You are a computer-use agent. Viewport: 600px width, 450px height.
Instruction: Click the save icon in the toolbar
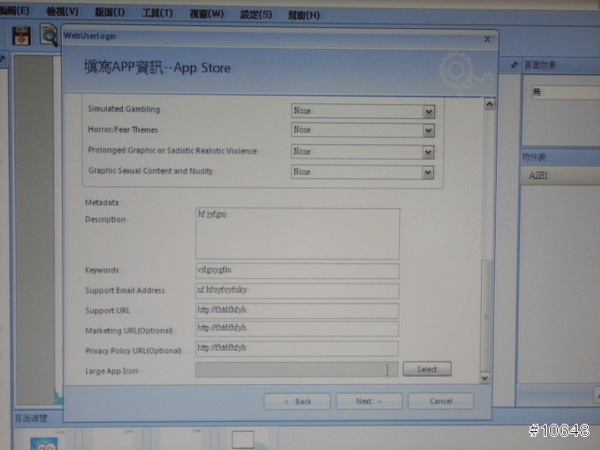[21, 36]
